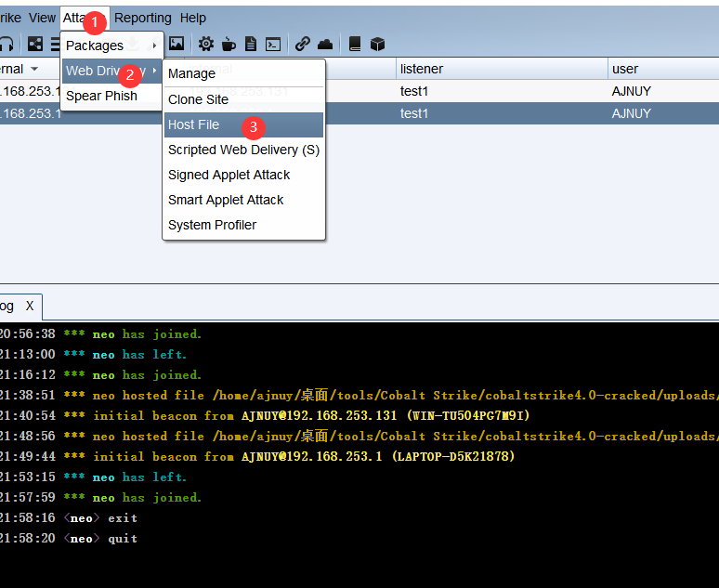Screen dimensions: 719x588
Task: Select first row's test1 listener cell
Action: pos(502,91)
